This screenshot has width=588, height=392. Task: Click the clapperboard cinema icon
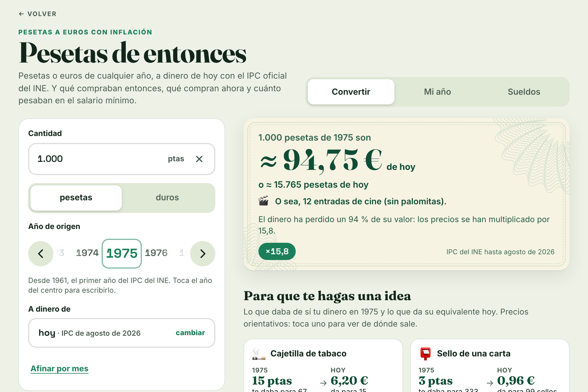pos(263,201)
